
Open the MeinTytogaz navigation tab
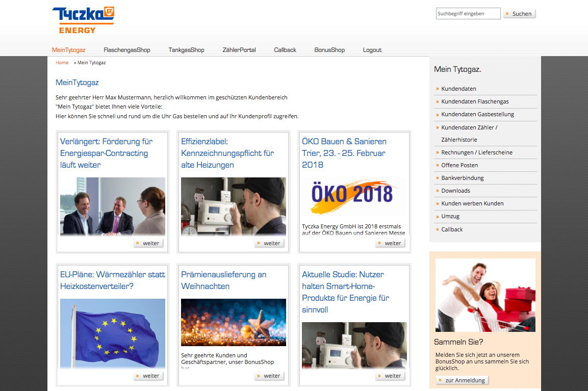tap(69, 50)
